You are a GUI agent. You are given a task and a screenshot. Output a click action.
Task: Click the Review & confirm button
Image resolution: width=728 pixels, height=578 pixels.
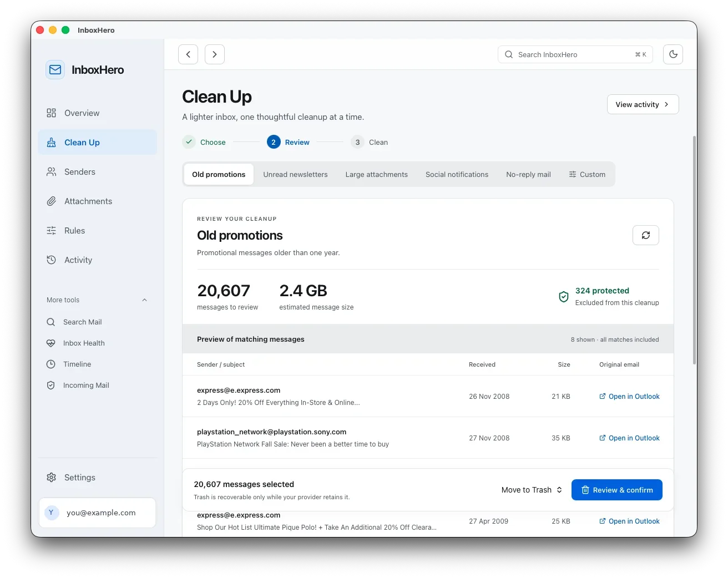coord(617,490)
